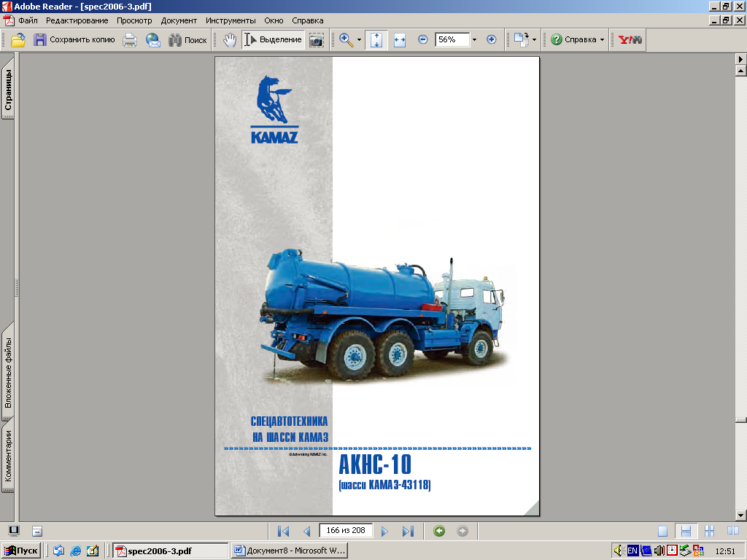Click the zoom percentage field showing 56%

tap(452, 39)
